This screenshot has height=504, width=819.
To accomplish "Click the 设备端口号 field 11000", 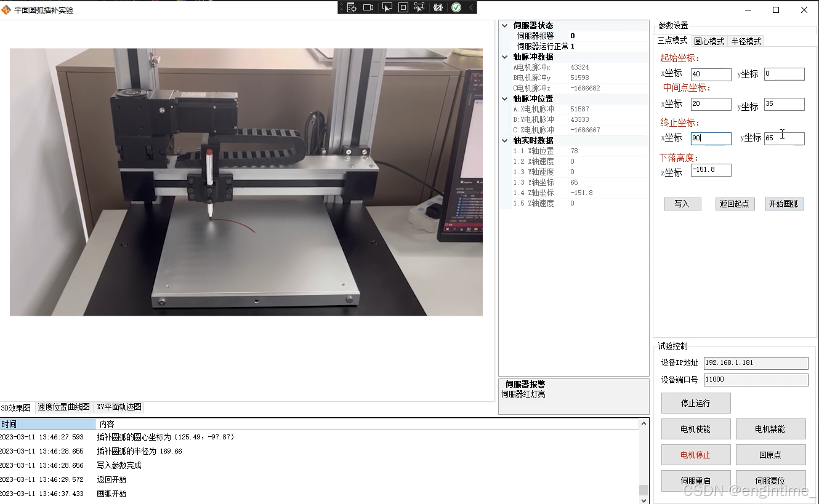I will pos(756,380).
